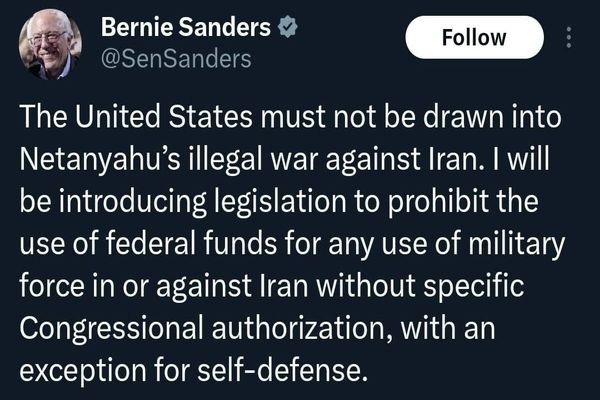Screen dimensions: 600x400
Task: Open the three-dot more options menu
Action: coord(569,37)
